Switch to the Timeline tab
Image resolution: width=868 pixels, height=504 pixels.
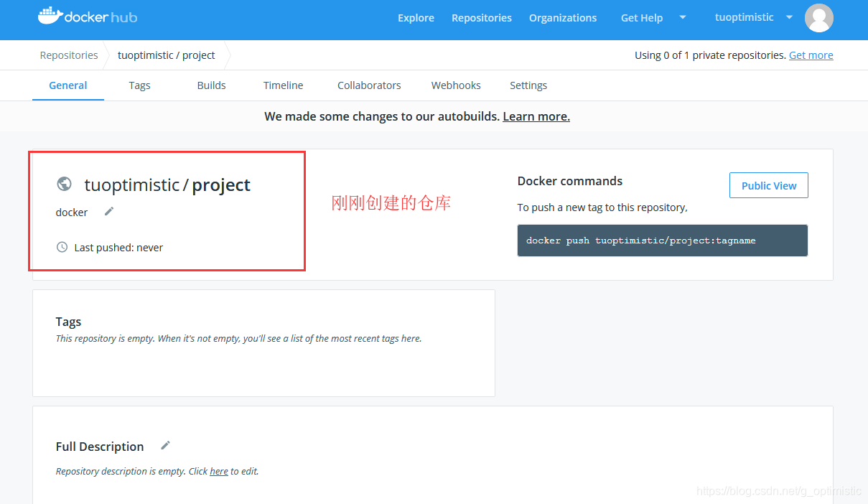283,85
